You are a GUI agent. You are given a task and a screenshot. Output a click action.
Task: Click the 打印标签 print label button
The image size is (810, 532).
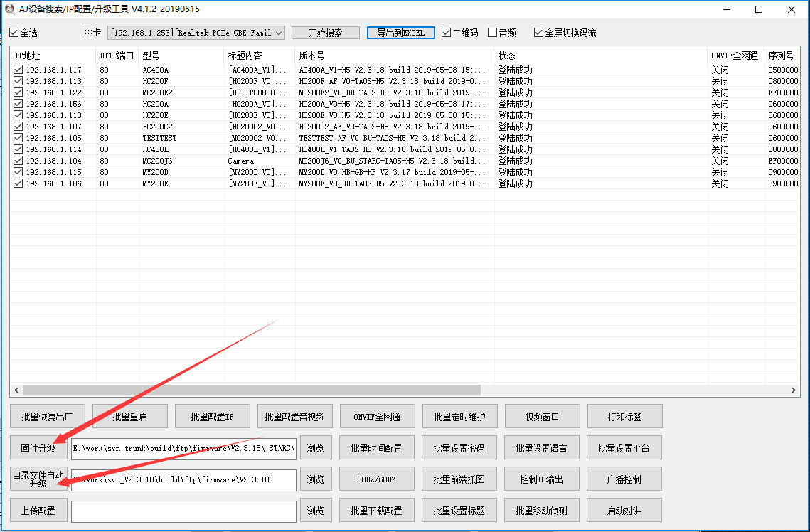(x=624, y=416)
